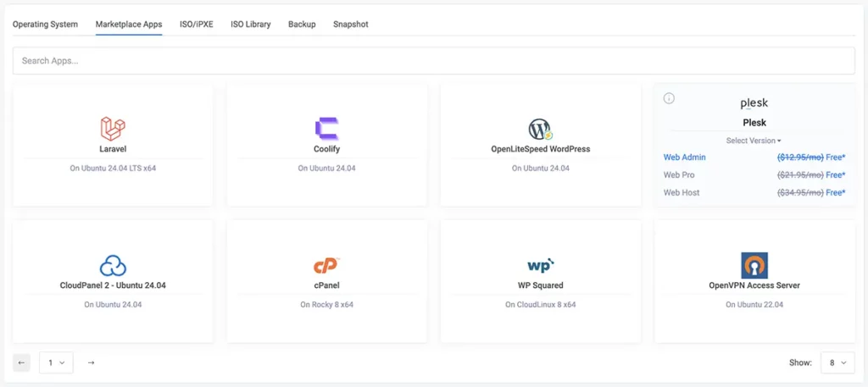Screen dimensions: 868x387
Task: Switch to the Snapshot tab
Action: [351, 25]
